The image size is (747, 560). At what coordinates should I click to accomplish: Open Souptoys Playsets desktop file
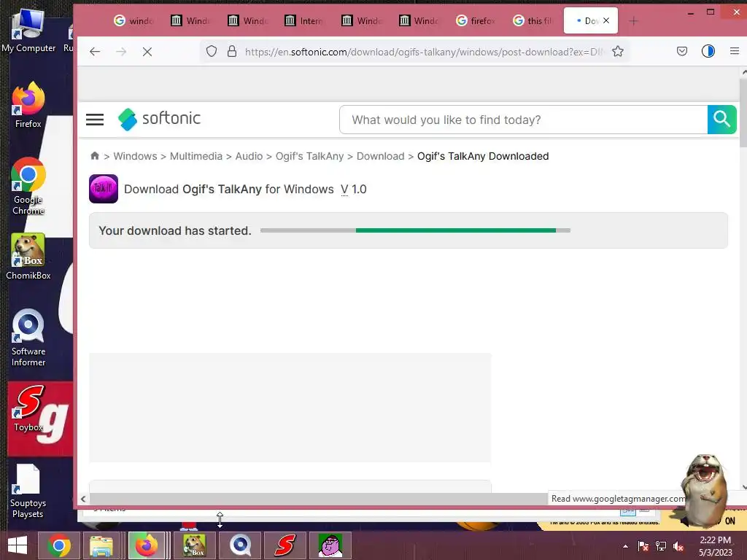click(28, 491)
